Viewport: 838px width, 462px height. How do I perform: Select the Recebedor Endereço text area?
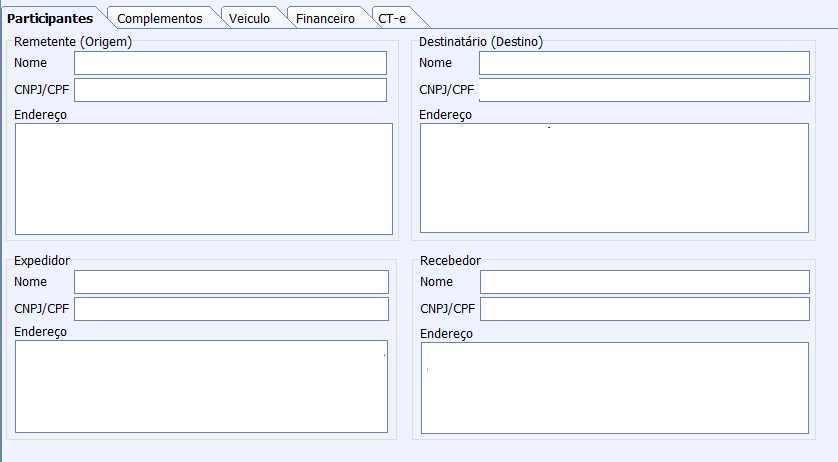coord(614,387)
